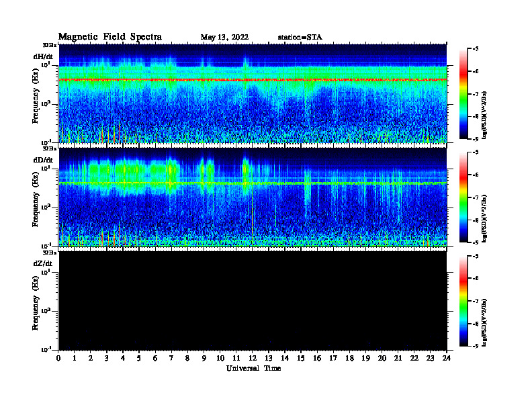
Task: Click the -6 value on dD/dt color scale
Action: click(x=476, y=175)
